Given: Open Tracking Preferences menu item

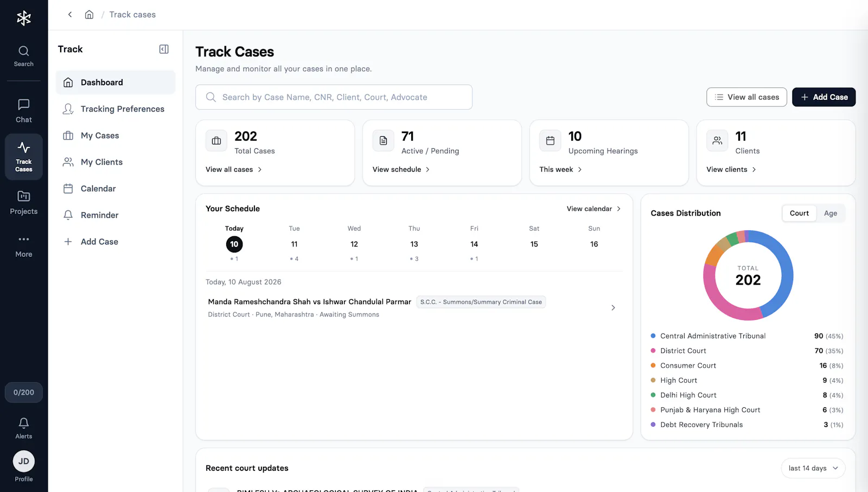Looking at the screenshot, I should (x=115, y=109).
